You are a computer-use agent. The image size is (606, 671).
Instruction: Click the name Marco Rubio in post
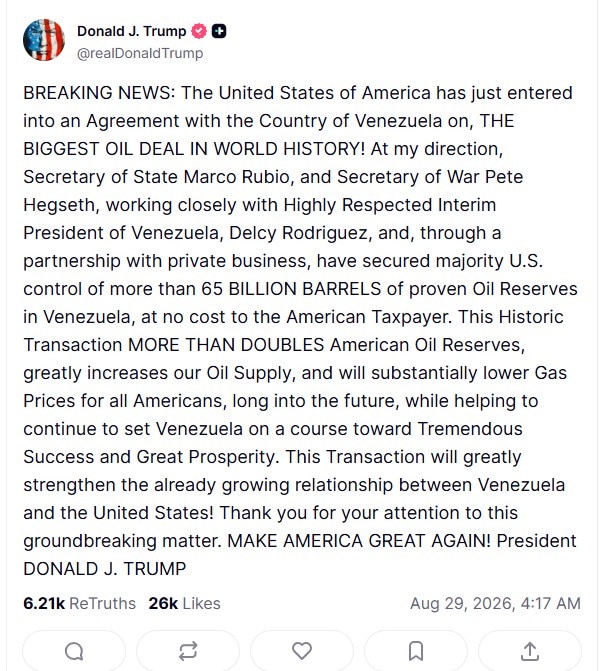pos(239,177)
